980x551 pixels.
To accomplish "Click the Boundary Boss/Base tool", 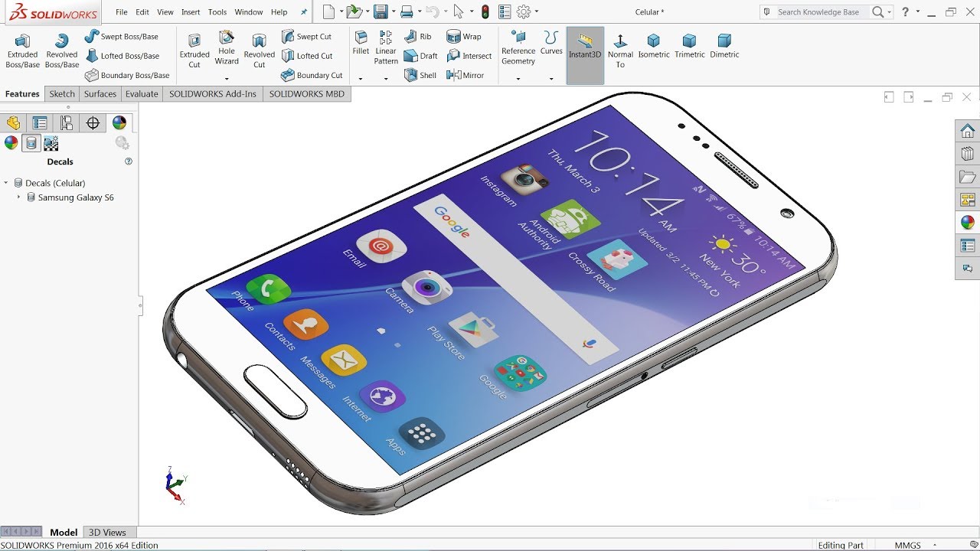I will pyautogui.click(x=127, y=75).
